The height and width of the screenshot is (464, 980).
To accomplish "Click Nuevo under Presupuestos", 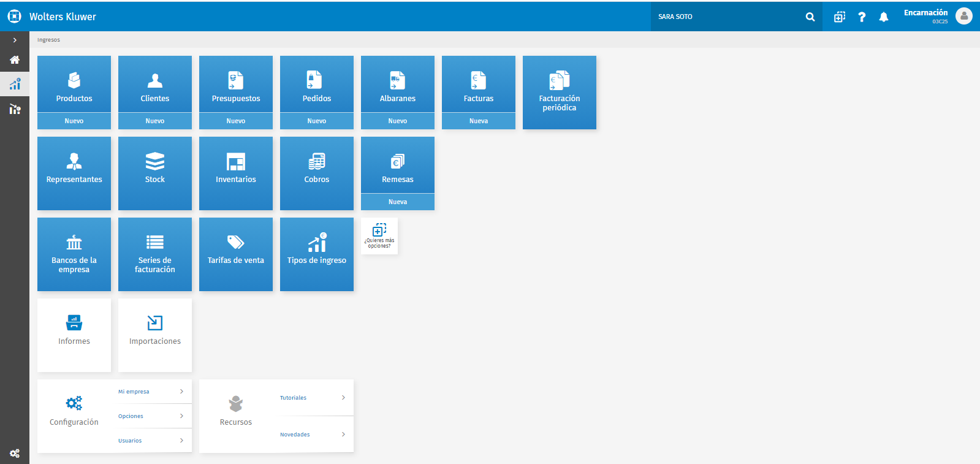I will pos(235,121).
